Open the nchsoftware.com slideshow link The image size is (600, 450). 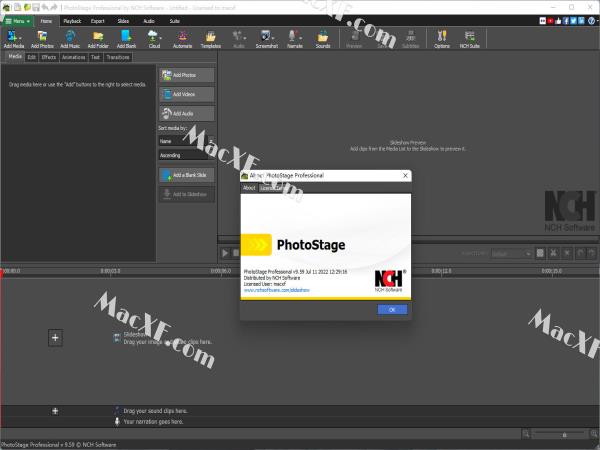pos(277,290)
